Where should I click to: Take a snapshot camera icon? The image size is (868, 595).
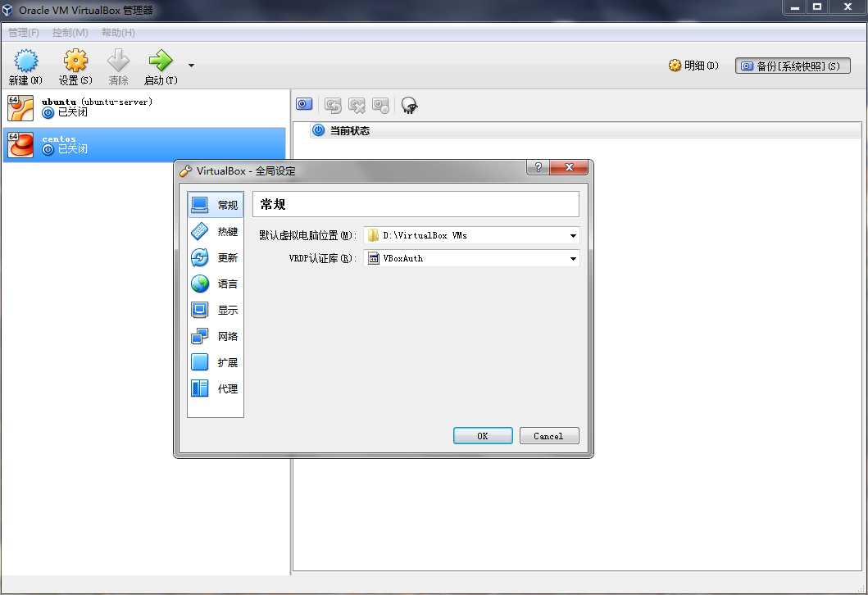pos(304,104)
